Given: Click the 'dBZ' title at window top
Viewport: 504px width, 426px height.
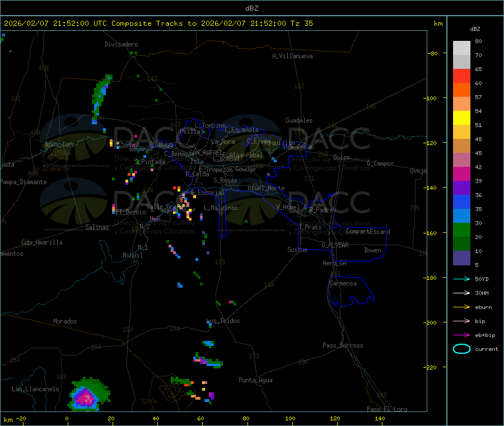Looking at the screenshot, I should [251, 8].
